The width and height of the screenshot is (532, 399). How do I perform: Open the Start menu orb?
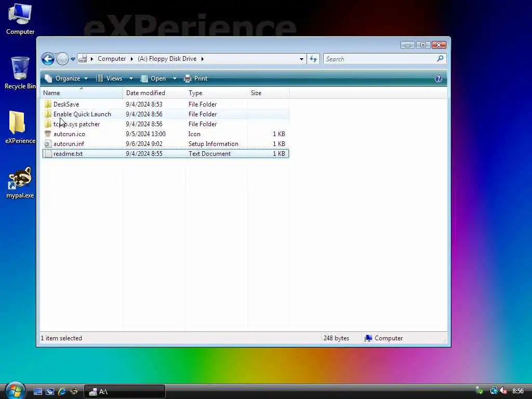point(15,391)
